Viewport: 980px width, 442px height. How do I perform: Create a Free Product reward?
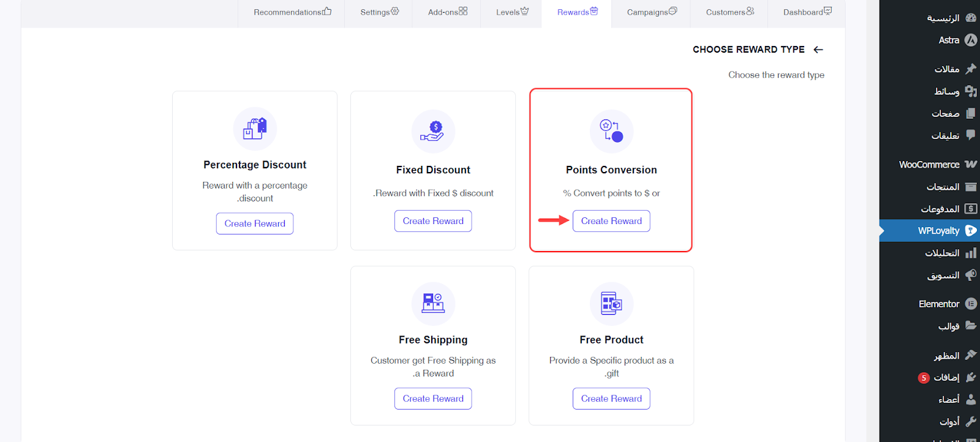[611, 399]
